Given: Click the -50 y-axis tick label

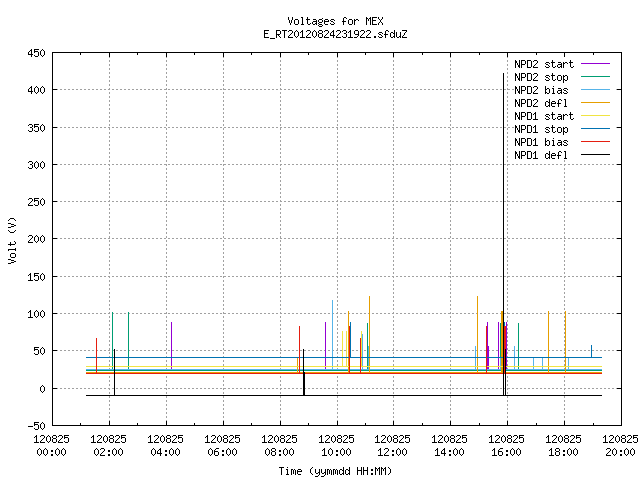Looking at the screenshot, I should 36,426.
